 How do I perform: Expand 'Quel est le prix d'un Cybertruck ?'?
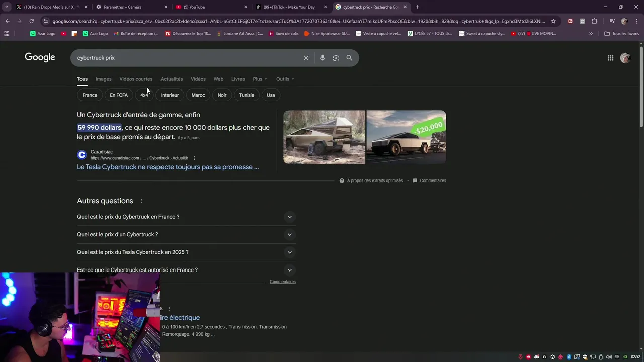tap(186, 234)
